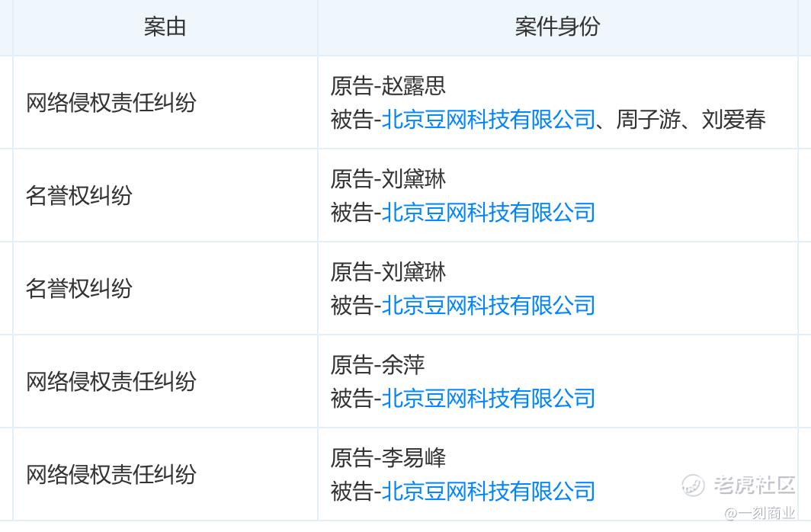Select the 原告-赵露思 plaintiff text

(387, 86)
